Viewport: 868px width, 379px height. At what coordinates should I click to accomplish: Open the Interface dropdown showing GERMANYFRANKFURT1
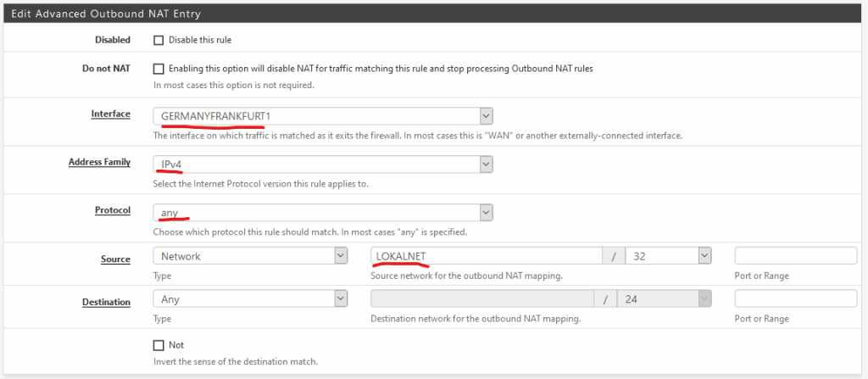[x=323, y=116]
